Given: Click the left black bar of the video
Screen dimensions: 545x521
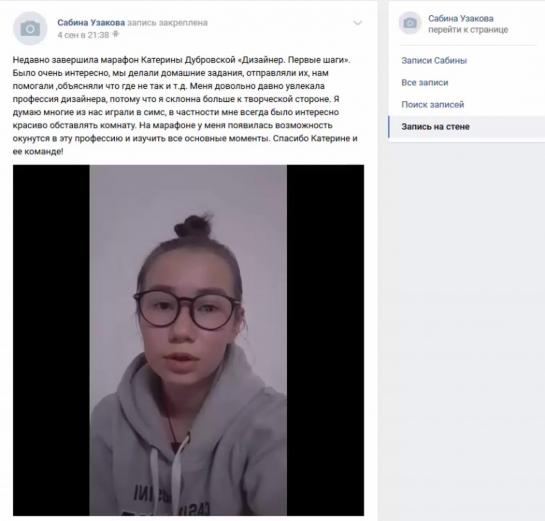Looking at the screenshot, I should pyautogui.click(x=51, y=340).
